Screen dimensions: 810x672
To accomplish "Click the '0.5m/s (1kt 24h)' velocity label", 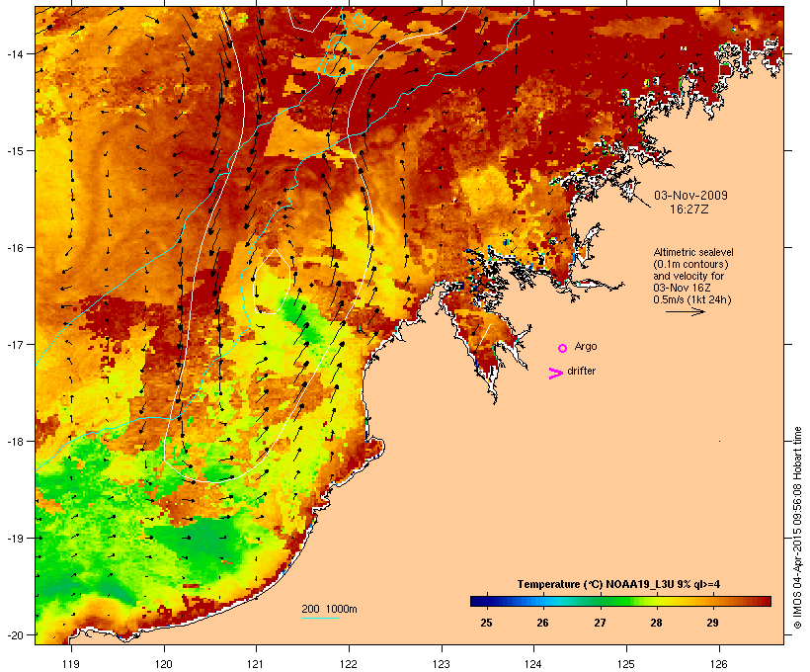I will pos(692,299).
